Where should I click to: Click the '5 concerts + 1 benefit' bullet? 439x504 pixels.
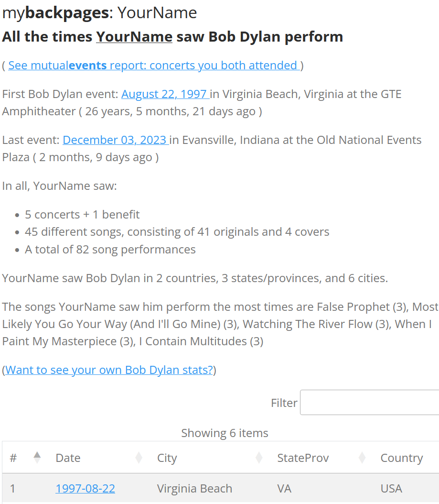coord(82,214)
